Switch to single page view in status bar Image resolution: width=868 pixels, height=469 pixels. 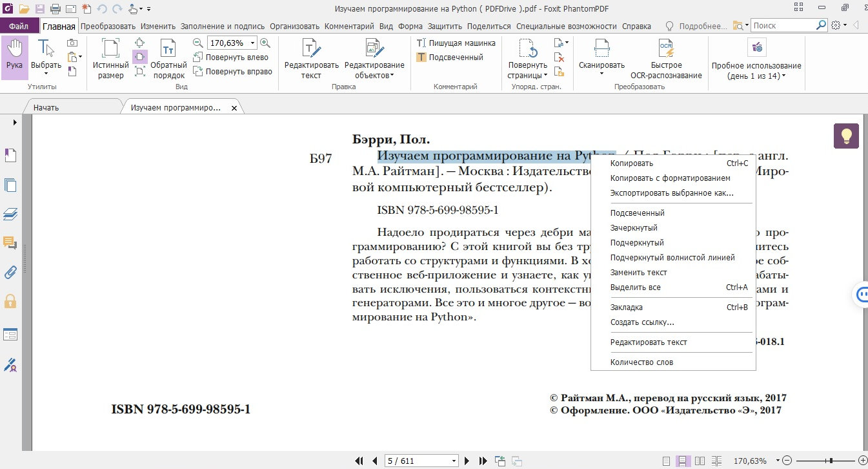[666, 461]
